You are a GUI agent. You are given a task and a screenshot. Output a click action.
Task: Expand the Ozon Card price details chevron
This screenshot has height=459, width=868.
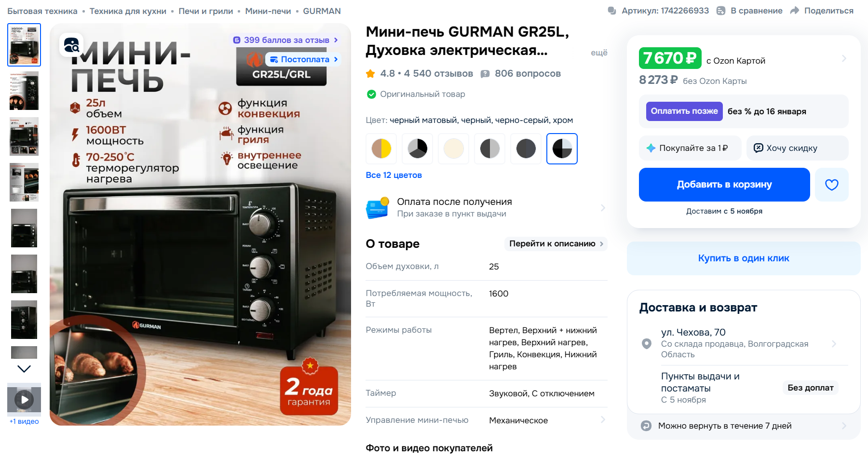click(x=844, y=58)
